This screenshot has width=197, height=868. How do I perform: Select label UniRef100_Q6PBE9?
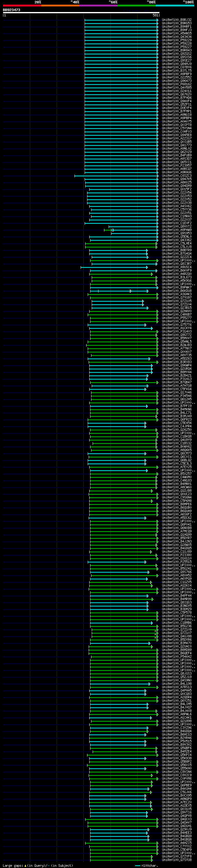click(176, 785)
